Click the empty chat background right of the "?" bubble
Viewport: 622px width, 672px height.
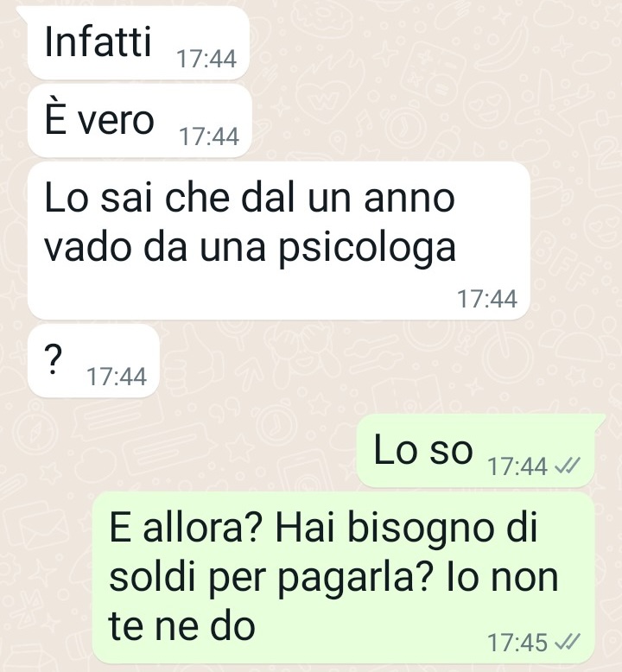point(386,361)
